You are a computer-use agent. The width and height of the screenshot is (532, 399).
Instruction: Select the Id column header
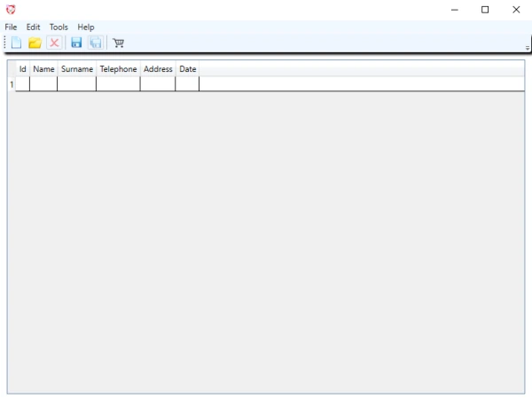(23, 69)
